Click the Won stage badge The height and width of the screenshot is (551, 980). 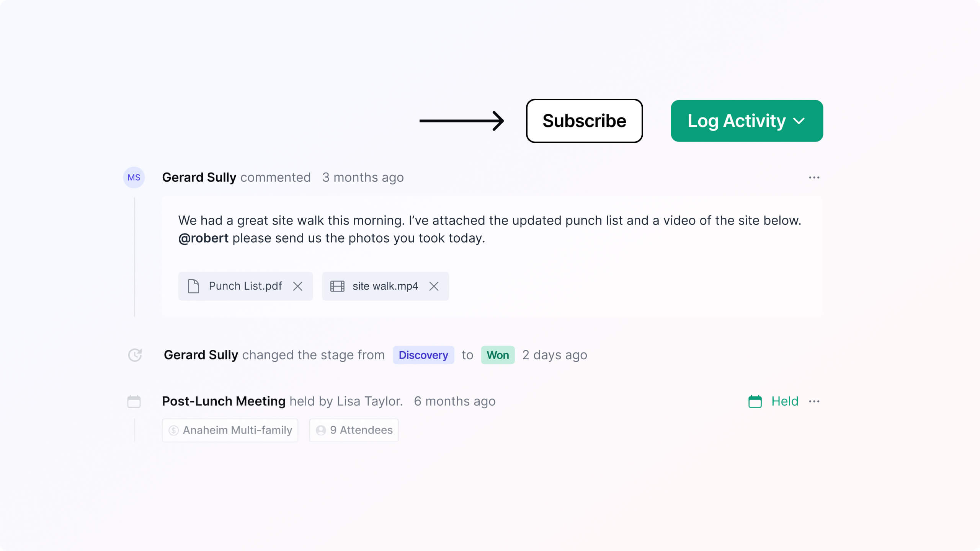(x=497, y=355)
